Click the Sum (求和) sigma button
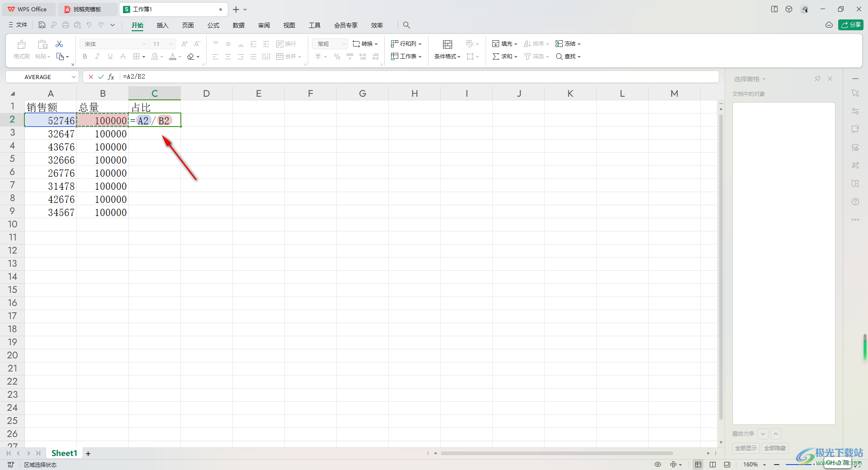Viewport: 868px width, 470px height. (x=505, y=56)
